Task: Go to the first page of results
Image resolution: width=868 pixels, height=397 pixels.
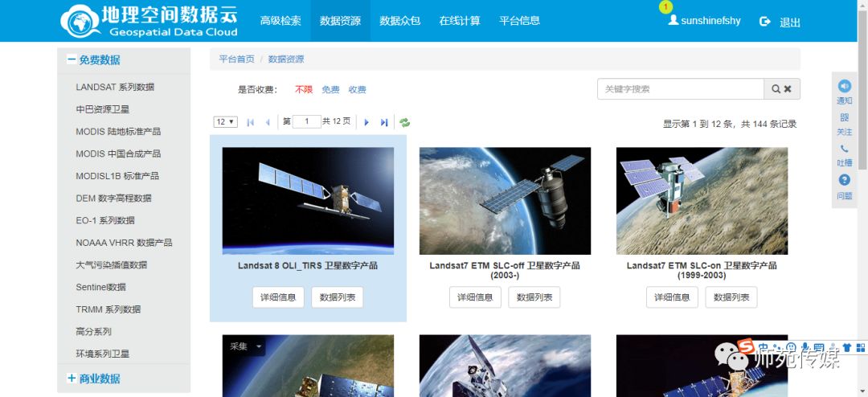Action: 250,122
